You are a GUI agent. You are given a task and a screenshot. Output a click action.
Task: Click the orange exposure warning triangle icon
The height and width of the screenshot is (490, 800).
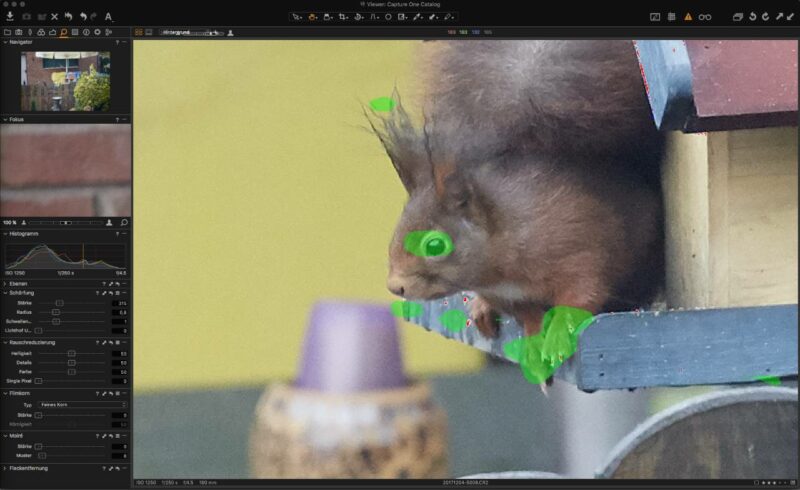click(688, 17)
